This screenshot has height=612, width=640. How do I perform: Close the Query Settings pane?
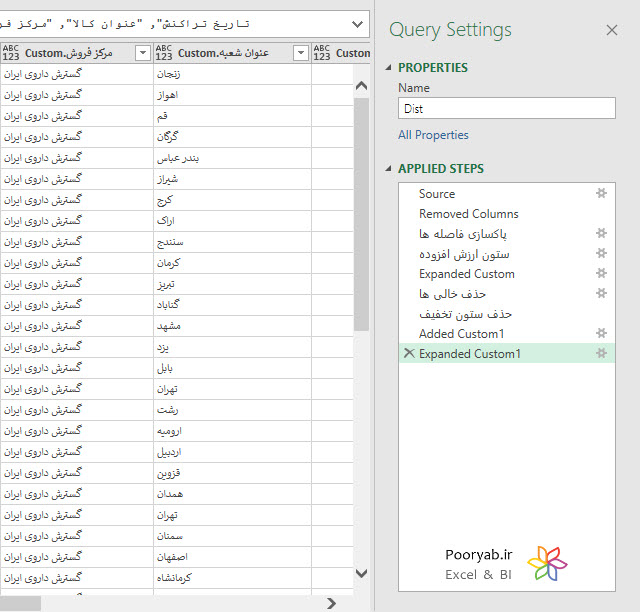611,30
